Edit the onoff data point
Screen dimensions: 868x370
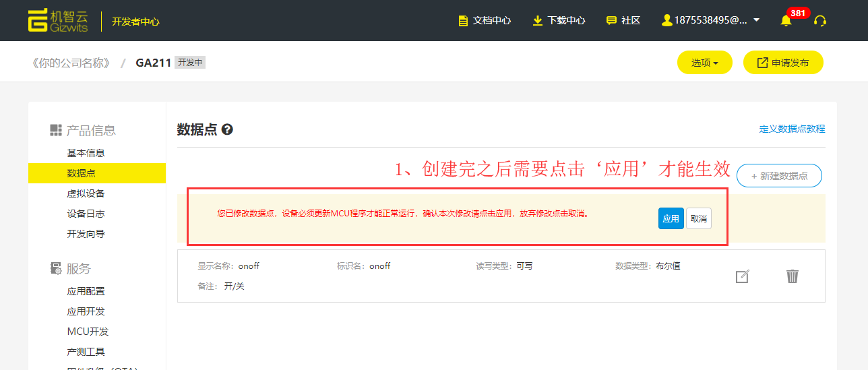[x=742, y=276]
